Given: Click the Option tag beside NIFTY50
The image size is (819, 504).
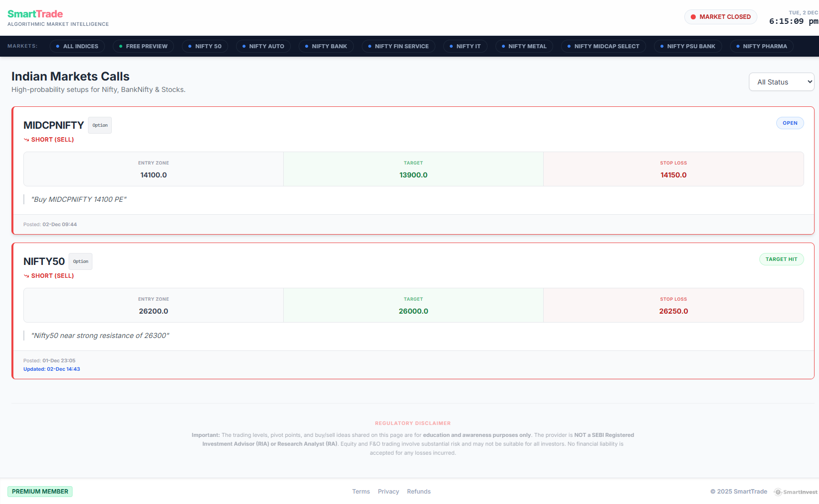Looking at the screenshot, I should click(81, 261).
